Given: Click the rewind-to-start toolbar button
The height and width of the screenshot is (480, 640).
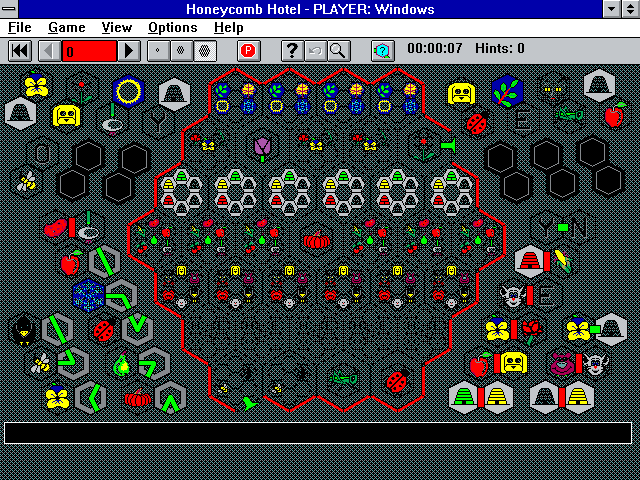Looking at the screenshot, I should [20, 50].
